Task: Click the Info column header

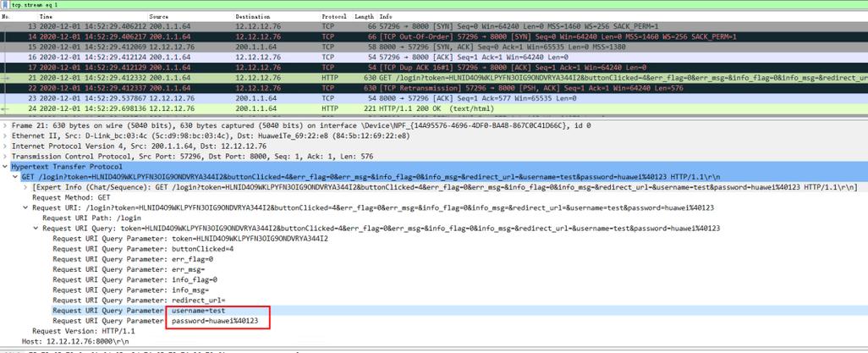Action: pos(386,17)
